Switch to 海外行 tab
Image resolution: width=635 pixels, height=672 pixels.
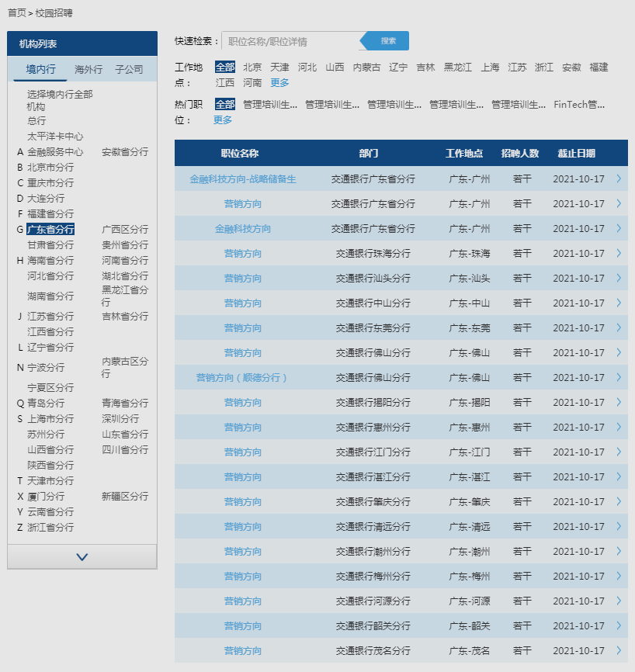pyautogui.click(x=88, y=69)
